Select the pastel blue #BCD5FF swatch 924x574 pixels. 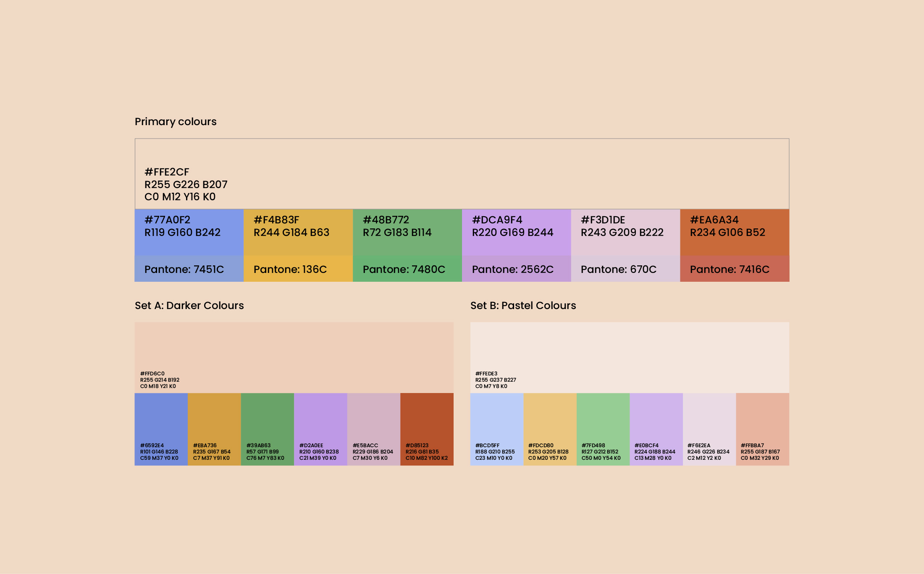[x=496, y=420]
